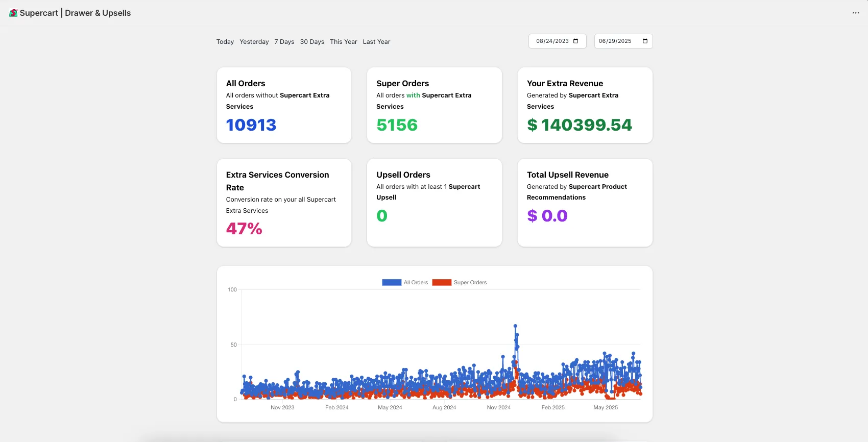Image resolution: width=868 pixels, height=442 pixels.
Task: Click the extra revenue value $ 140399.54
Action: (x=580, y=125)
